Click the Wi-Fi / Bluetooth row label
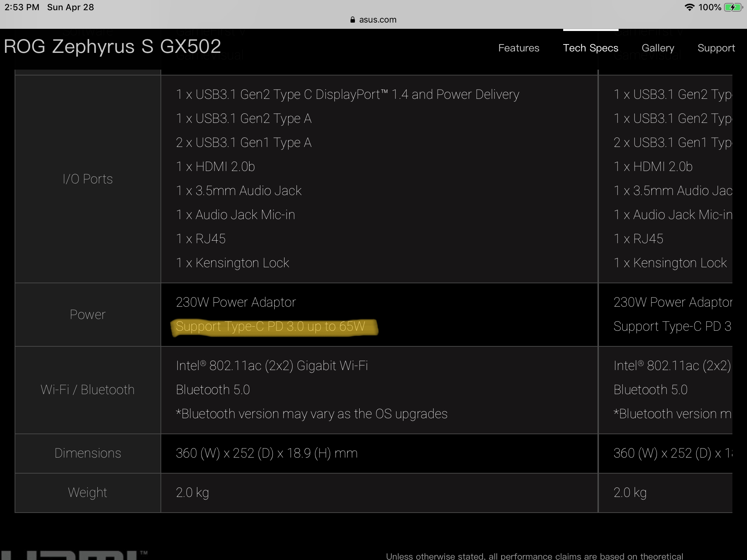Viewport: 747px width, 560px height. (x=88, y=390)
